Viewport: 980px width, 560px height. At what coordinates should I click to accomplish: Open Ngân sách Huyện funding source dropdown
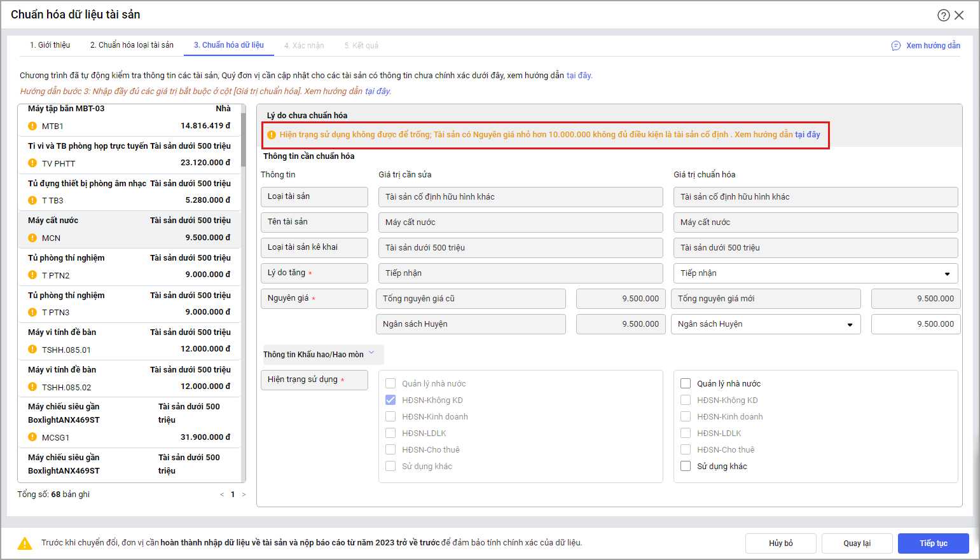766,324
